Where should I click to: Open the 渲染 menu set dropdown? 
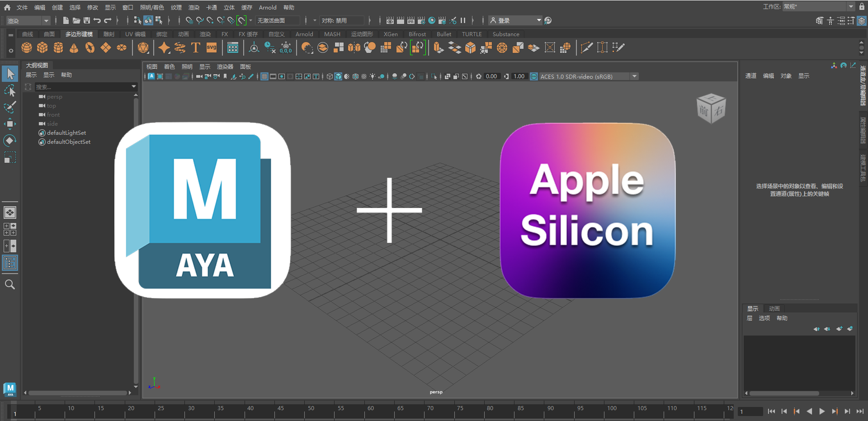(28, 21)
